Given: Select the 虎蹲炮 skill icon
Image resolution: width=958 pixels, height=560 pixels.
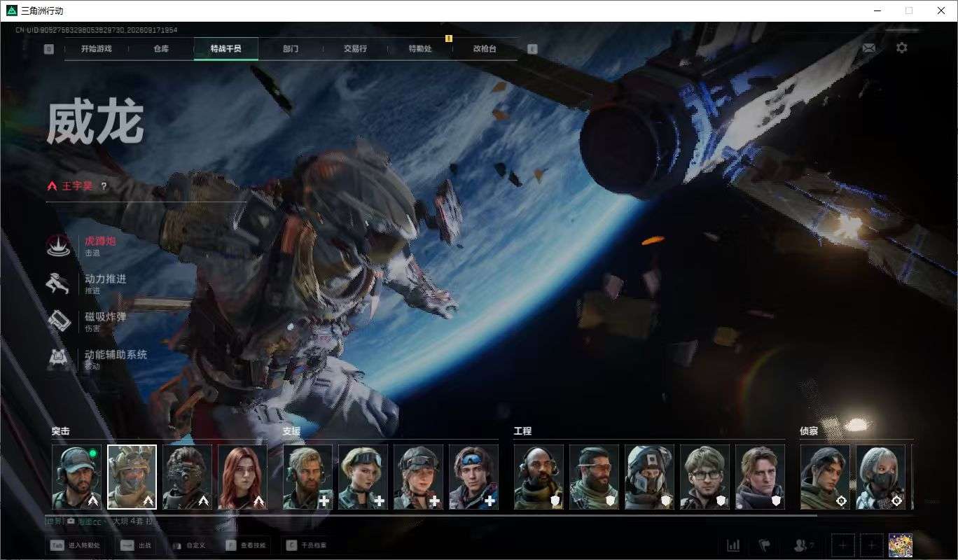Looking at the screenshot, I should point(58,245).
